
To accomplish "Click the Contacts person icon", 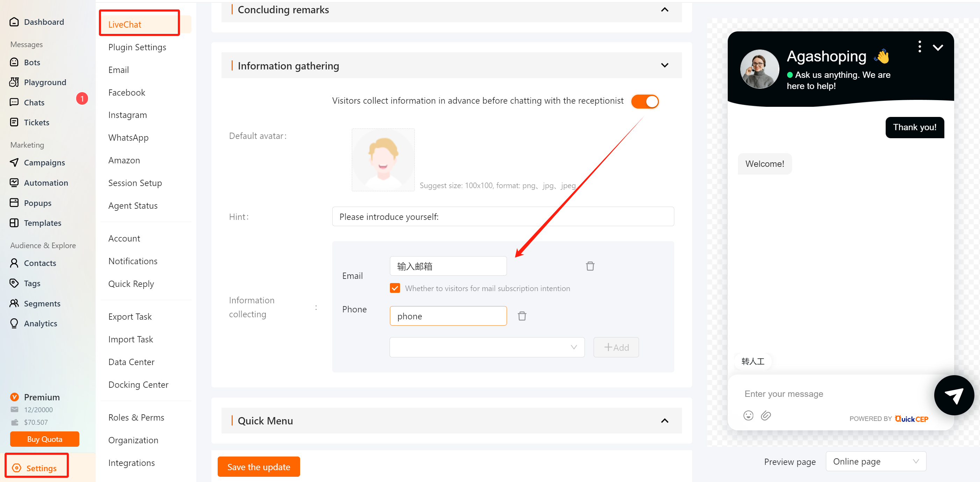I will (14, 263).
